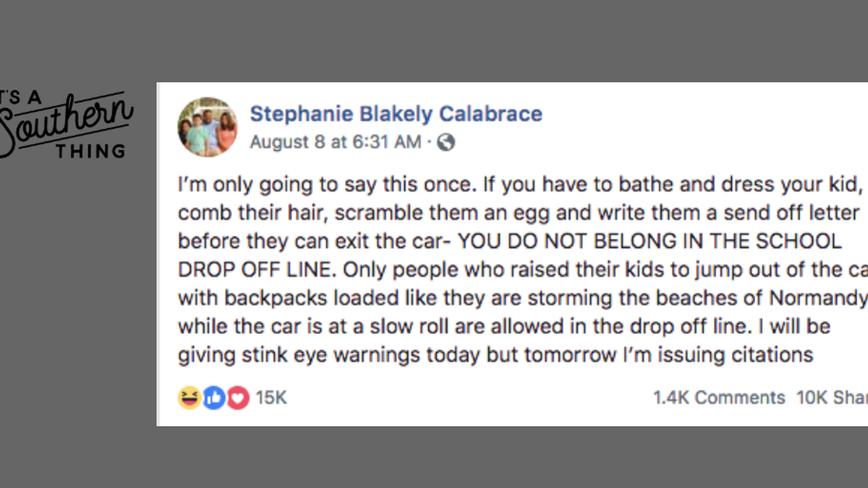The width and height of the screenshot is (868, 488).
Task: Open Stephanie Blakely Calabrace's profile name
Action: coord(396,114)
